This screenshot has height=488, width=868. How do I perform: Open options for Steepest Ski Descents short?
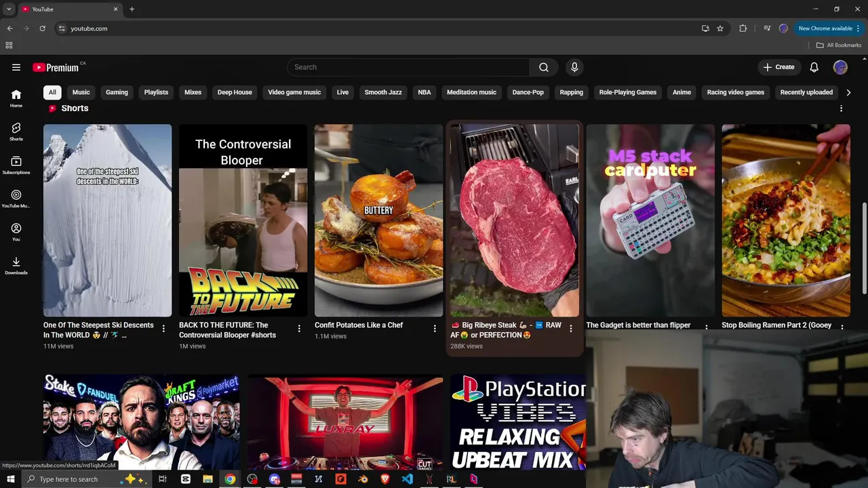tap(163, 329)
